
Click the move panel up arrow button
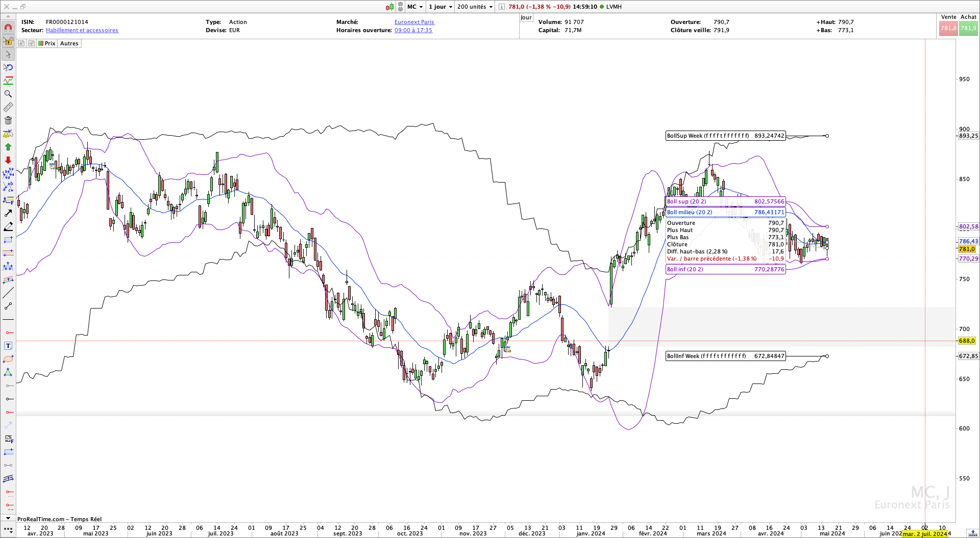[x=31, y=43]
